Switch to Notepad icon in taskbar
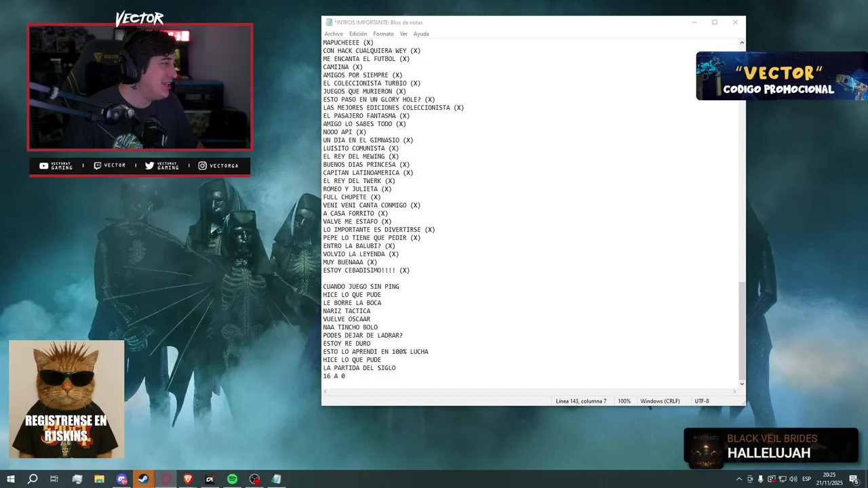The image size is (868, 488). (276, 479)
